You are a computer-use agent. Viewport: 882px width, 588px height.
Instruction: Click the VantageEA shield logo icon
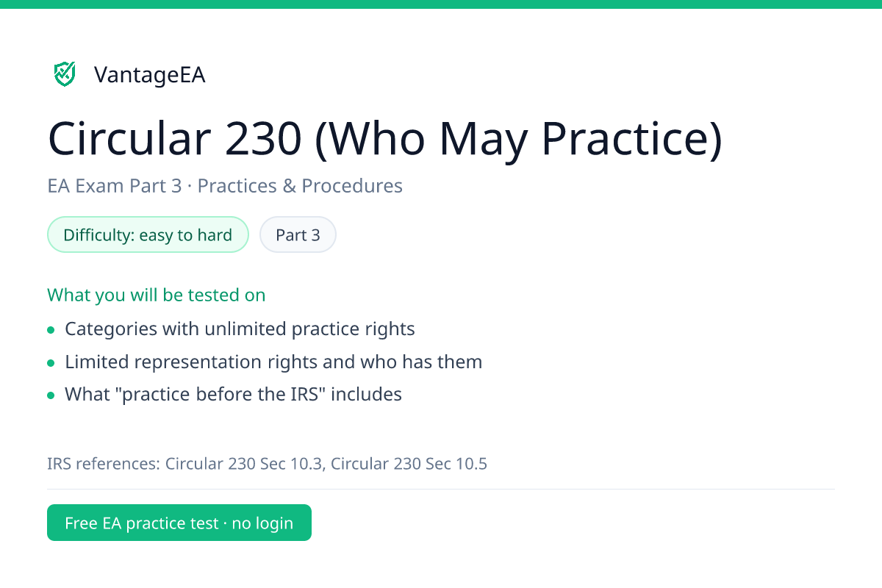(x=65, y=74)
